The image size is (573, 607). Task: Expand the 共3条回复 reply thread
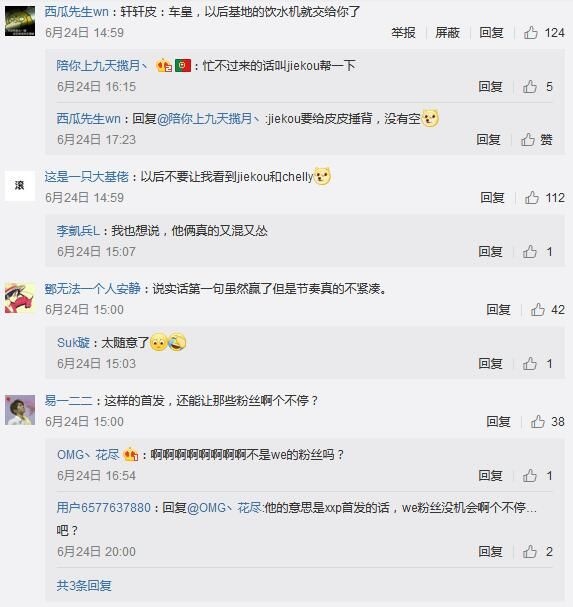tap(84, 585)
